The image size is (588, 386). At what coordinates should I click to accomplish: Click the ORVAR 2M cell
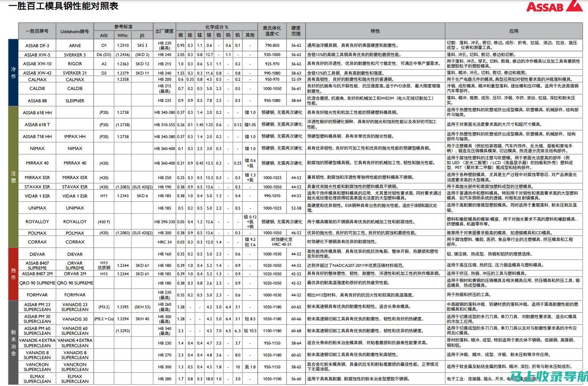tap(75, 274)
